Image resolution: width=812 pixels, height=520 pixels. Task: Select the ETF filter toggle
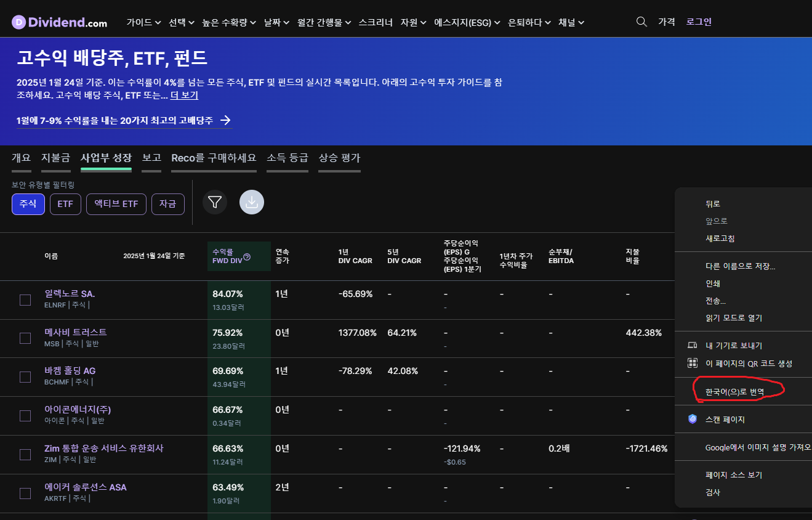point(65,204)
